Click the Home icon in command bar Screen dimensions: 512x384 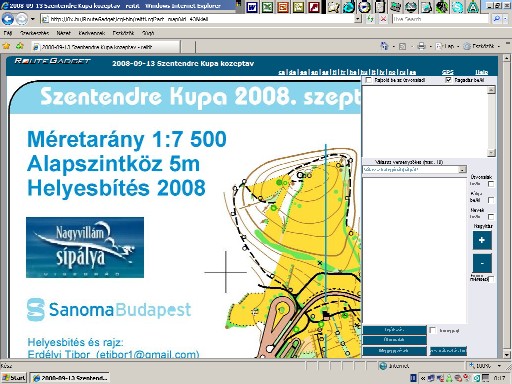pyautogui.click(x=384, y=46)
